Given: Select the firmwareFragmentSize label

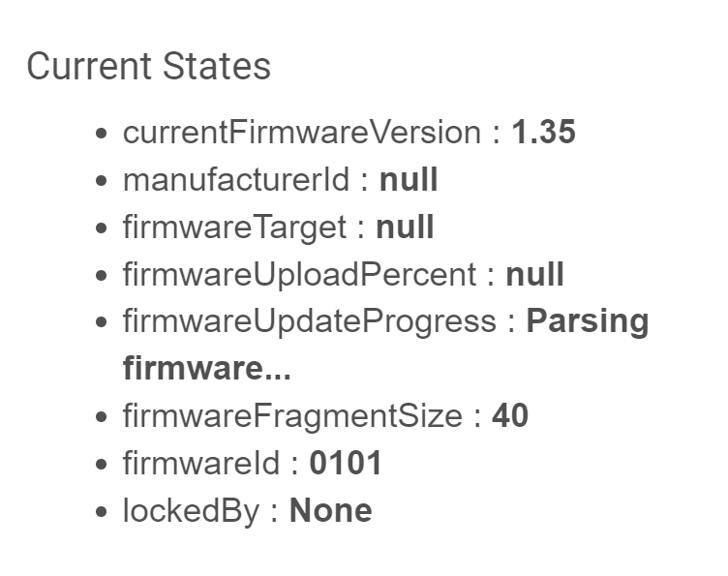Looking at the screenshot, I should [292, 415].
